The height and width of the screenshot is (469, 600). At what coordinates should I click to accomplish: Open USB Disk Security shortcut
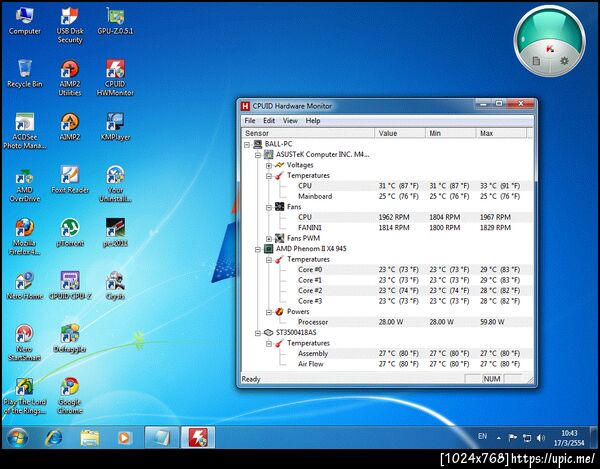pos(70,26)
